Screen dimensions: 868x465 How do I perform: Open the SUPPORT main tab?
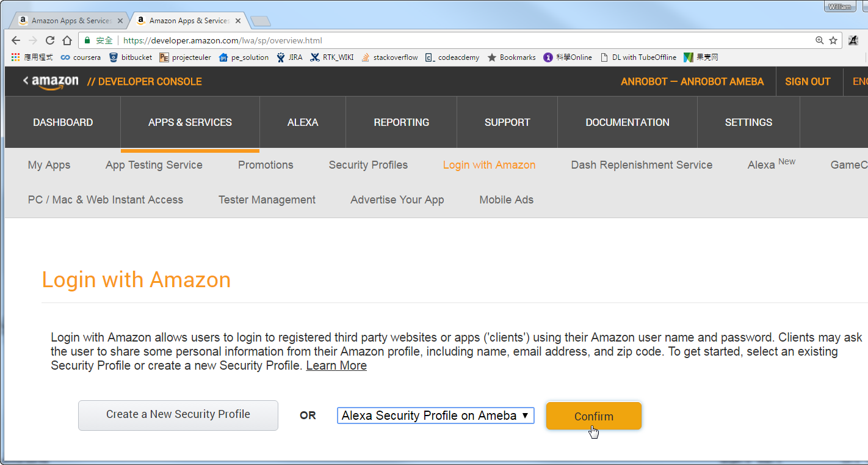[x=507, y=122]
